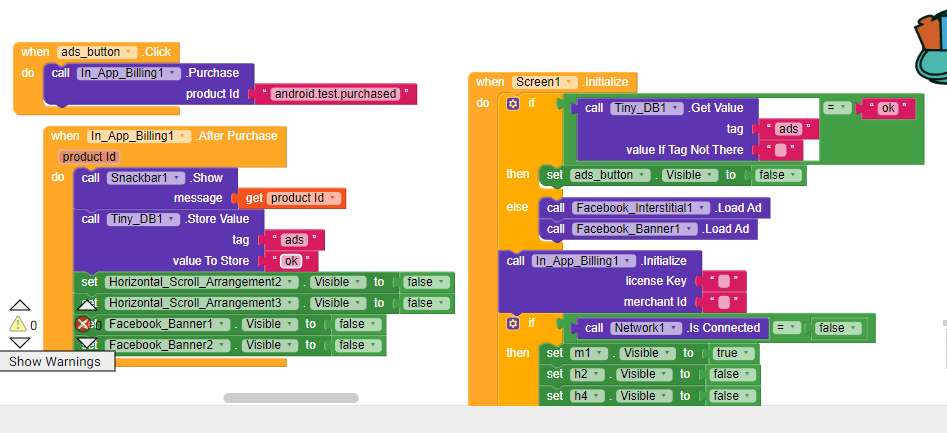
Task: Toggle false value for ads_button Visible
Action: [x=778, y=175]
